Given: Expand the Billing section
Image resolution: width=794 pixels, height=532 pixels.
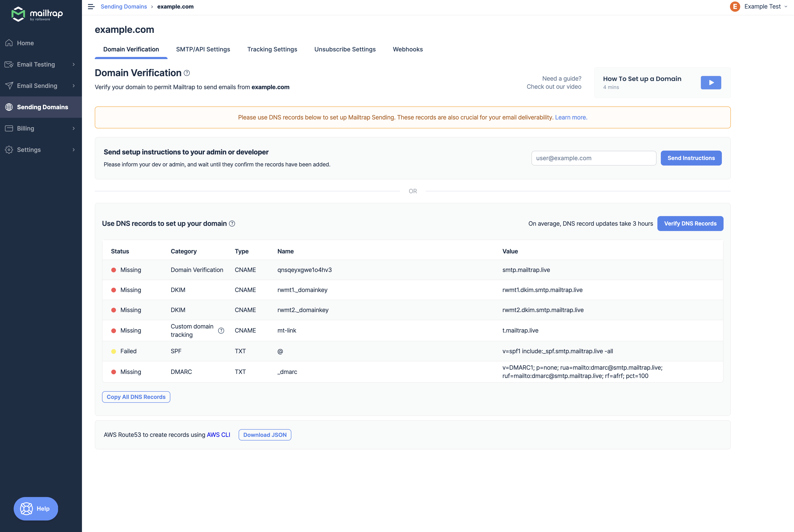Looking at the screenshot, I should click(74, 128).
